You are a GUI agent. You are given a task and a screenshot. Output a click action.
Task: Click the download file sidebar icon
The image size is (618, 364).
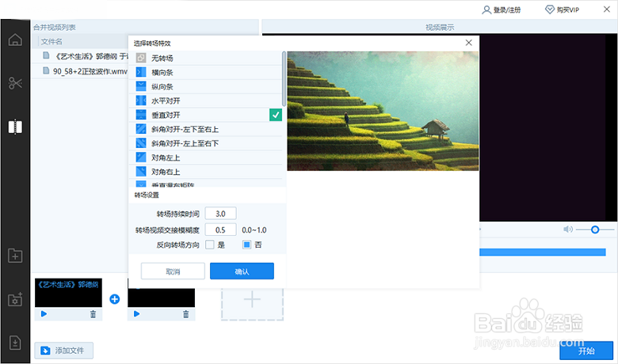pyautogui.click(x=15, y=343)
